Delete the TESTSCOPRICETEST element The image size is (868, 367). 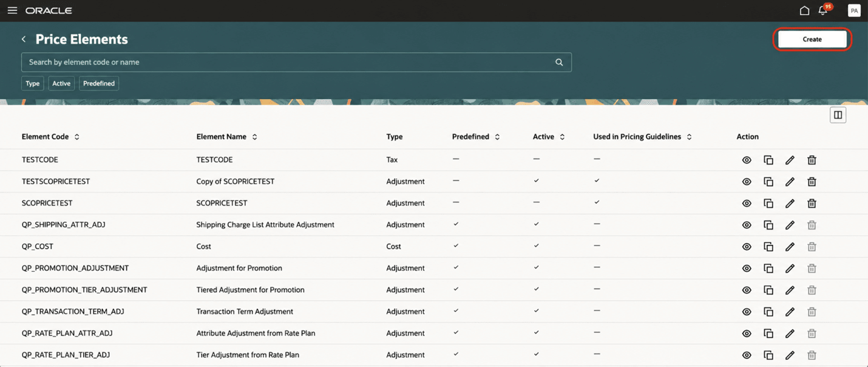tap(812, 182)
